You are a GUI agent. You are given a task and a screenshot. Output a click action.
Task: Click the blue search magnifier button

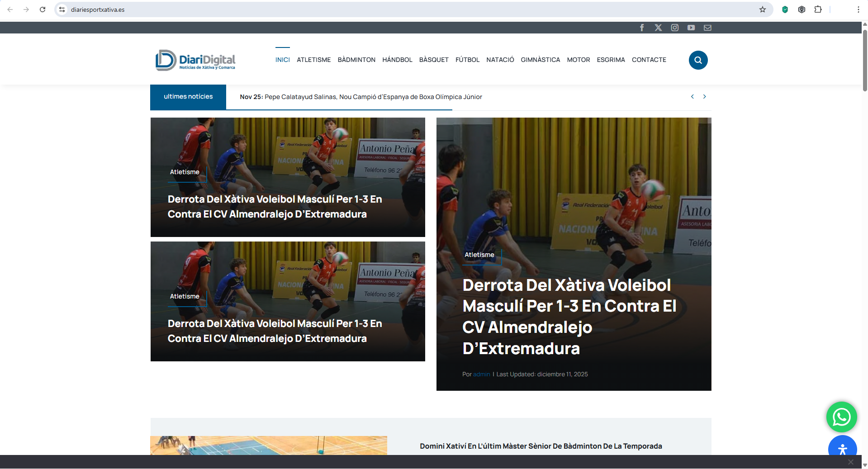tap(698, 60)
